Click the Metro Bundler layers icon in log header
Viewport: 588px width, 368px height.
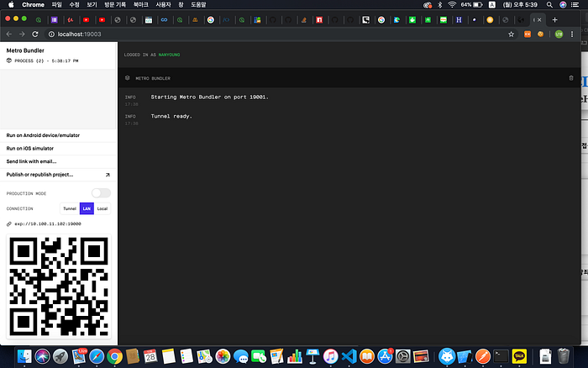click(128, 78)
